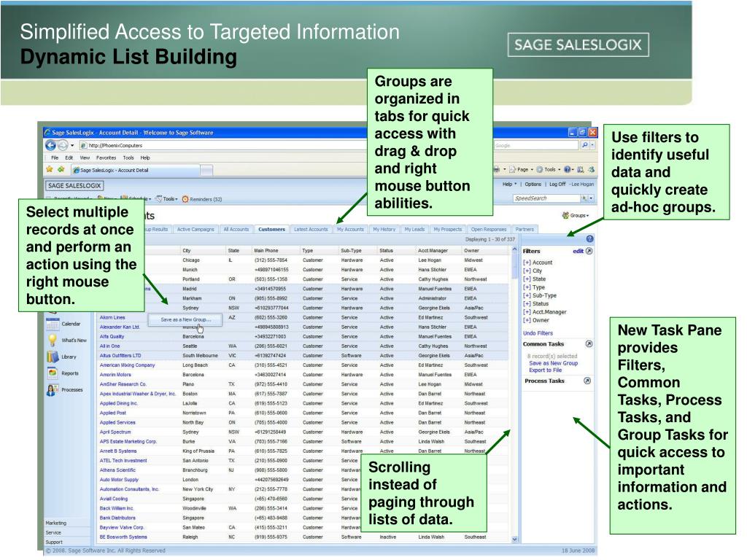Collapse the Filters section arrow icon
Viewport: 747px width, 560px height.
point(589,251)
